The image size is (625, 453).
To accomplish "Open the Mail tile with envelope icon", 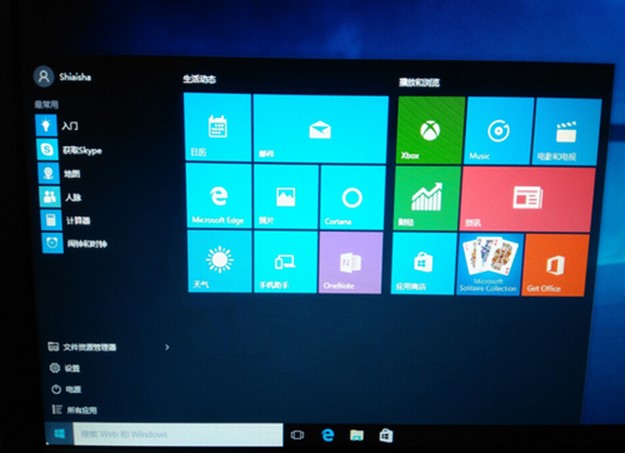I will coord(321,129).
